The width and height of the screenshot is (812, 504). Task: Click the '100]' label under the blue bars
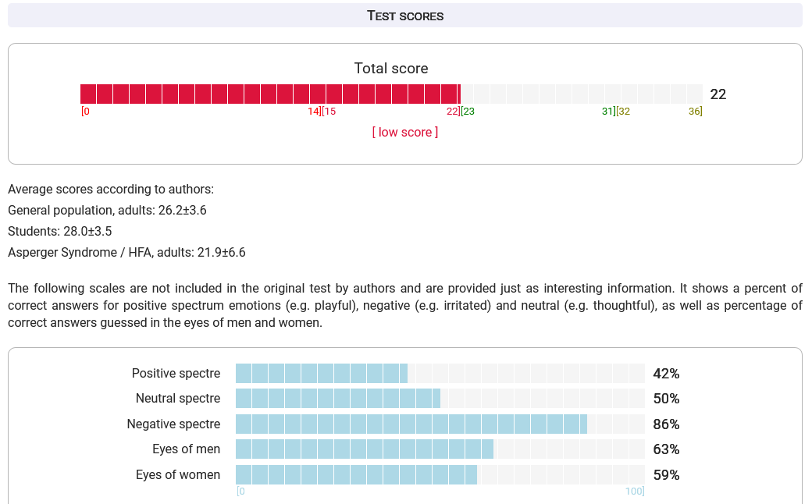[x=635, y=491]
